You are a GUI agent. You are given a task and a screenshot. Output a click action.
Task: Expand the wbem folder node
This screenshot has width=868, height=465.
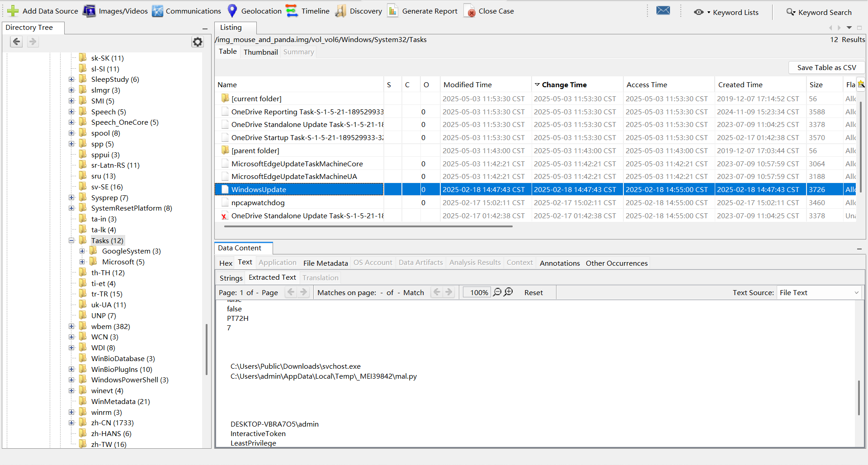[71, 326]
